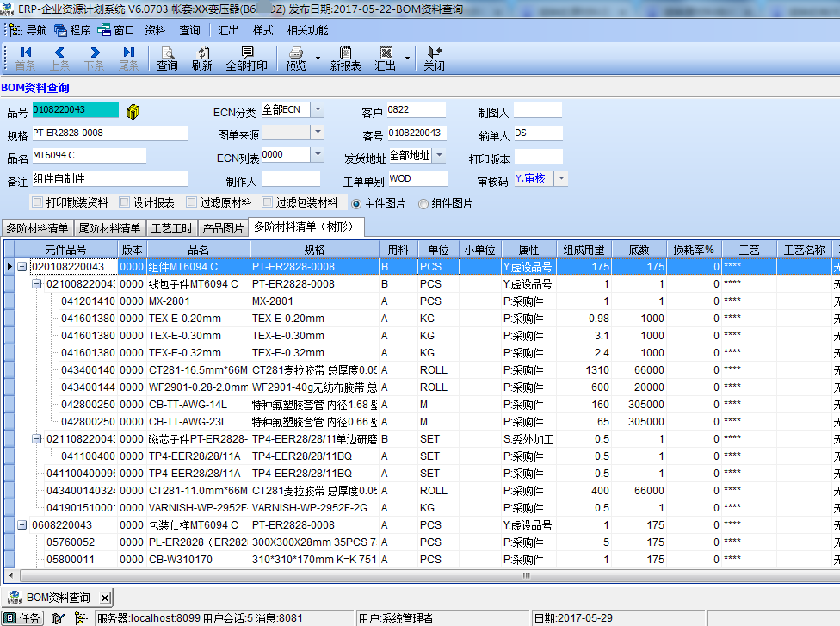
Task: Check the 过滤包装材料 option
Action: (x=267, y=202)
